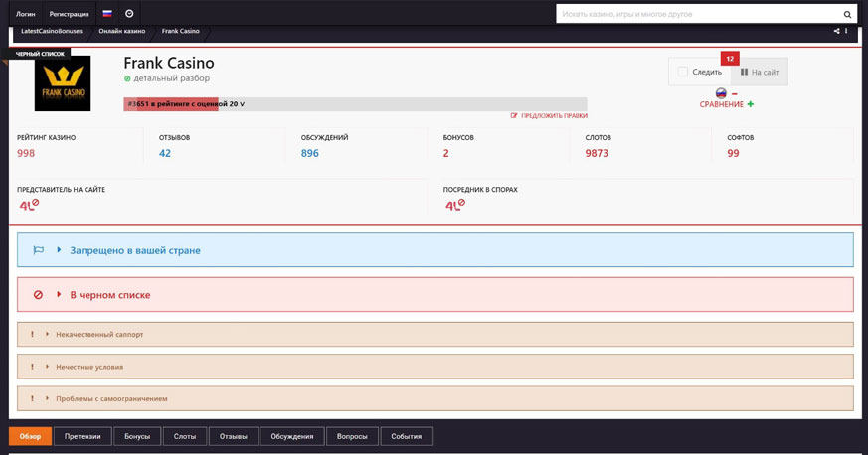
Task: Click the Russian flag language icon in top bar
Action: [107, 14]
